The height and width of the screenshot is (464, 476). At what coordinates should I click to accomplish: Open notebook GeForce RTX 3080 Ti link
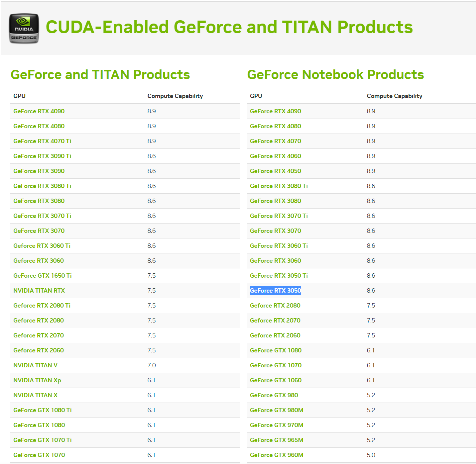pyautogui.click(x=279, y=186)
